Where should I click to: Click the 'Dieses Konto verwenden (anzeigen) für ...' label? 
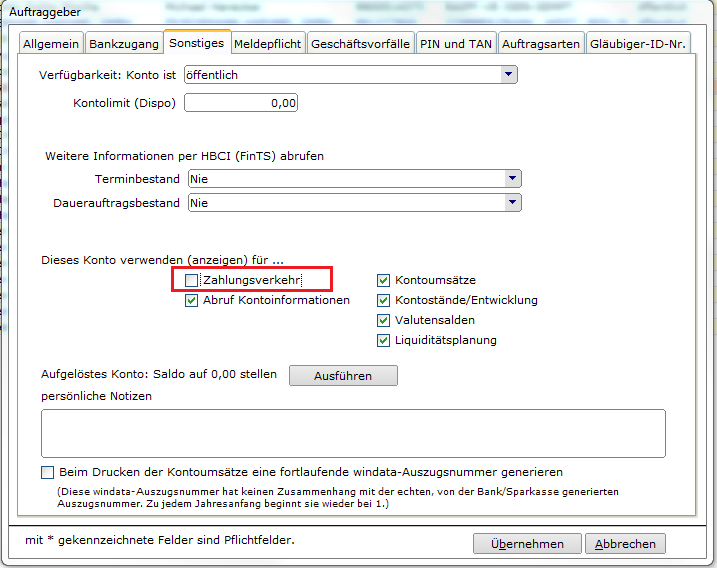coord(162,260)
